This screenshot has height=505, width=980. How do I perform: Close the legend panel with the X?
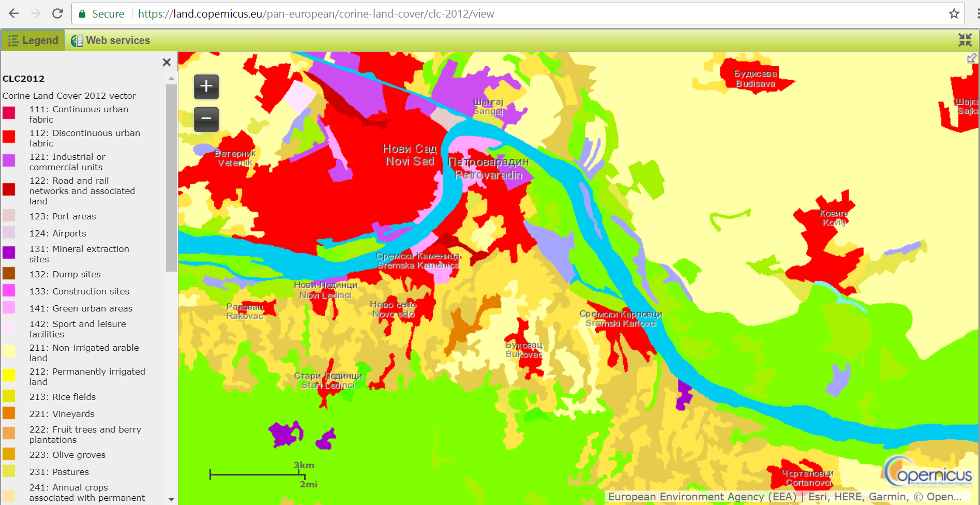[167, 63]
